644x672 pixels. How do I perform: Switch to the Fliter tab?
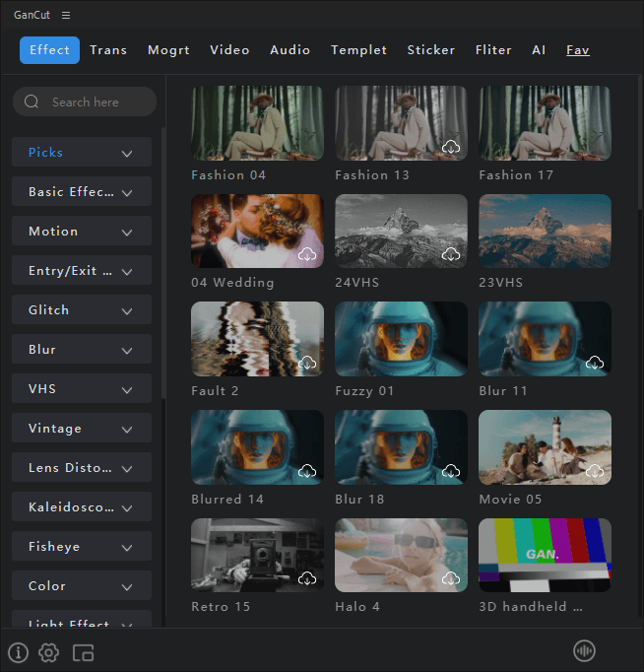pos(493,50)
